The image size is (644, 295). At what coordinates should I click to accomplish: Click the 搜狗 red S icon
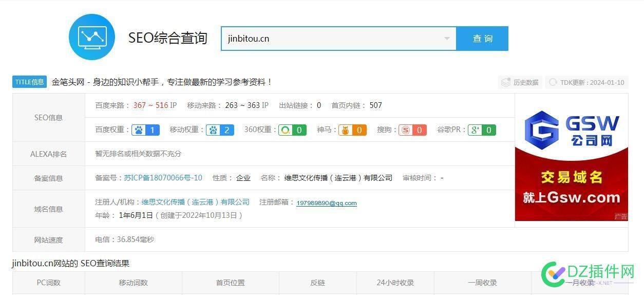click(406, 130)
